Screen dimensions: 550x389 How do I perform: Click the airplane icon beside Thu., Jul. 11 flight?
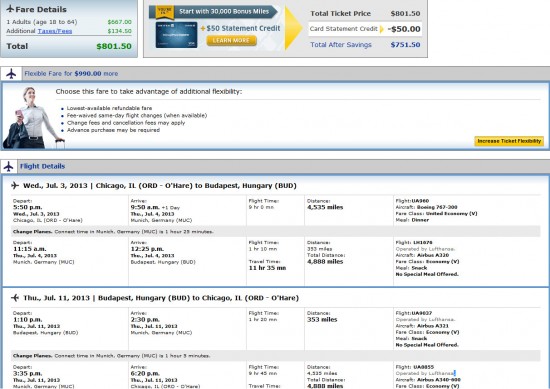point(15,298)
